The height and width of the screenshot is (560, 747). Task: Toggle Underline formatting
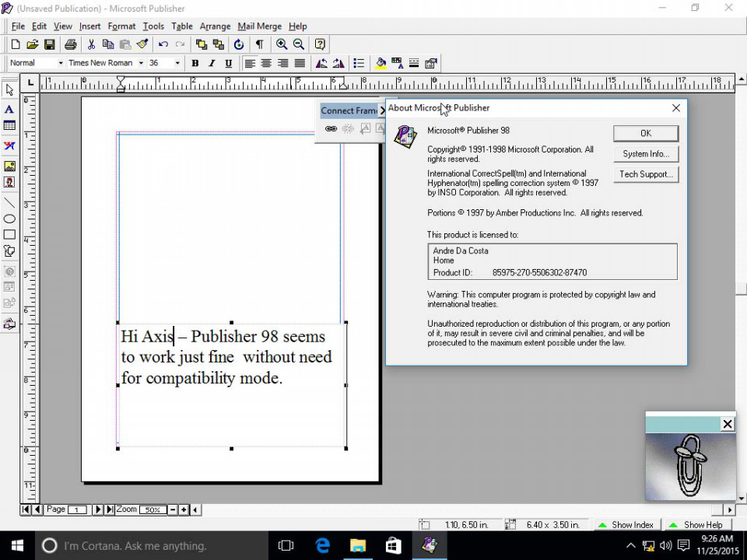[229, 63]
